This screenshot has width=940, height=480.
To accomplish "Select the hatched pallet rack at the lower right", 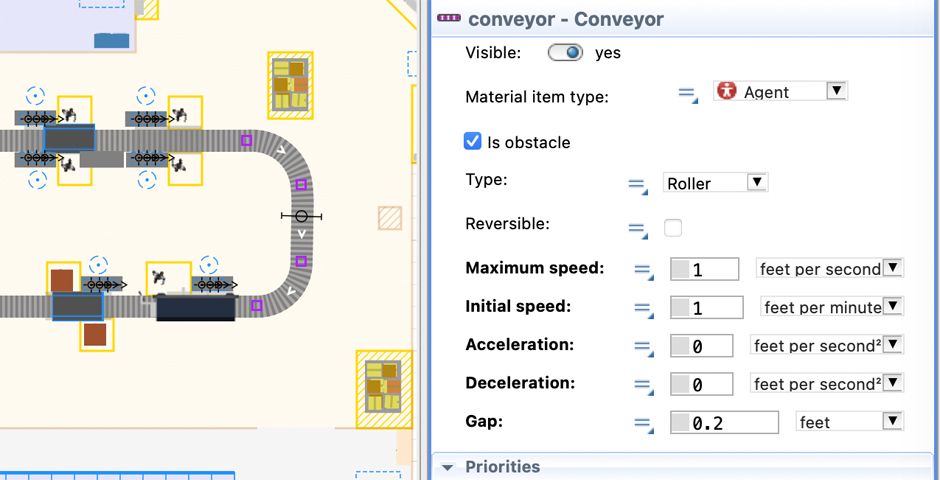I will click(384, 389).
